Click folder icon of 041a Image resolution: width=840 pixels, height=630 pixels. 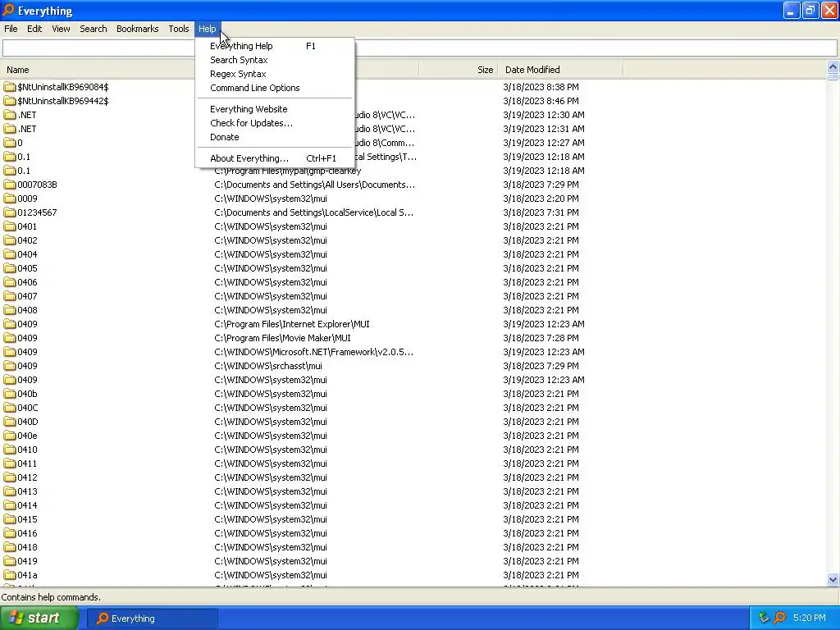click(x=10, y=575)
